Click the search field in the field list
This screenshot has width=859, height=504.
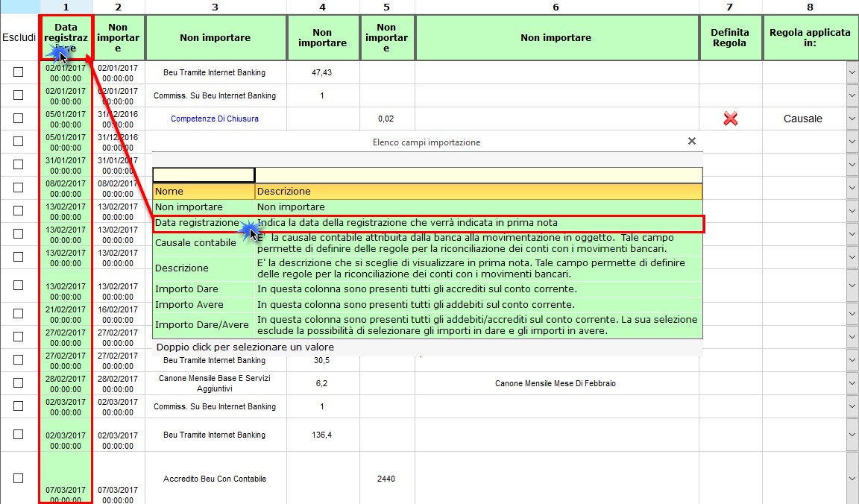[x=204, y=174]
